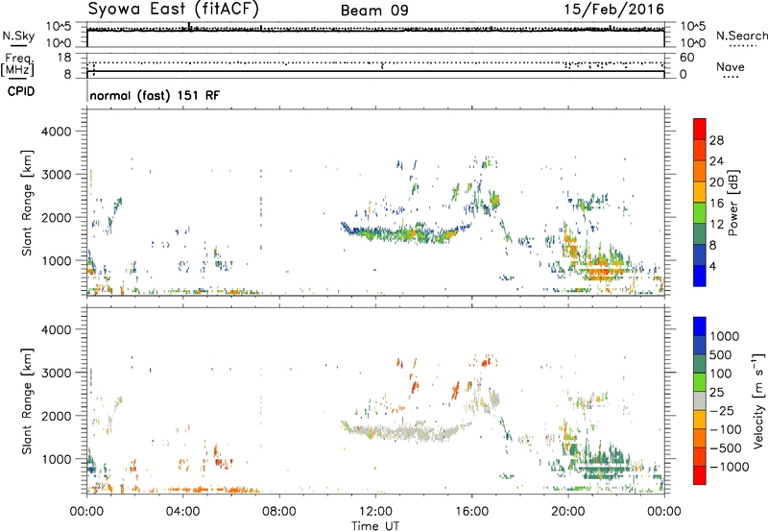The height and width of the screenshot is (532, 768).
Task: Click the plot title "Syowa East (fitACF)"
Action: (173, 9)
